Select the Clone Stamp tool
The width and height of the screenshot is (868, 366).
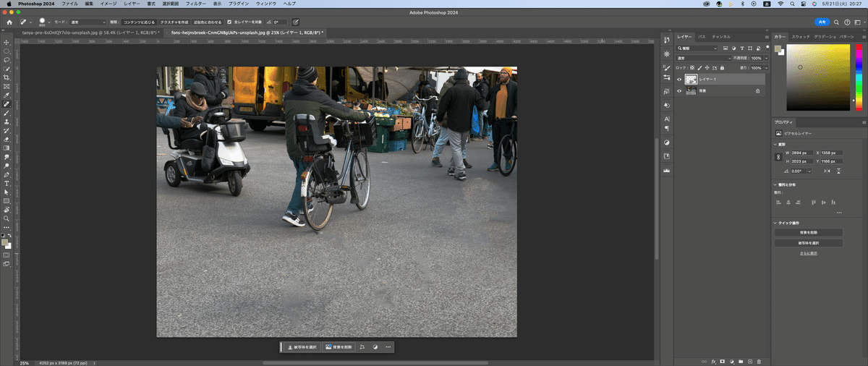(7, 122)
